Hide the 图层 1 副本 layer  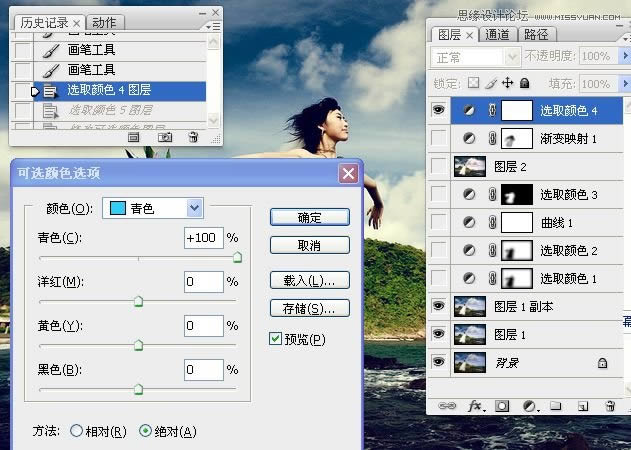coord(439,306)
